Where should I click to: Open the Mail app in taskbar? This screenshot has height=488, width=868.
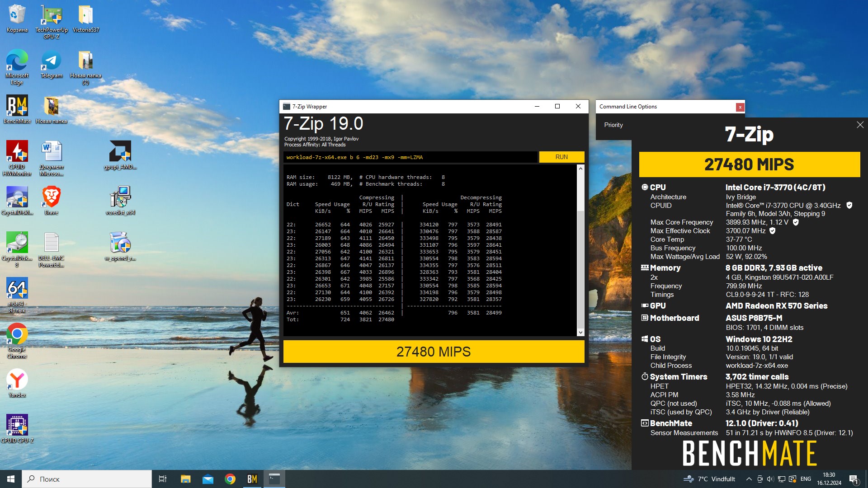point(208,479)
